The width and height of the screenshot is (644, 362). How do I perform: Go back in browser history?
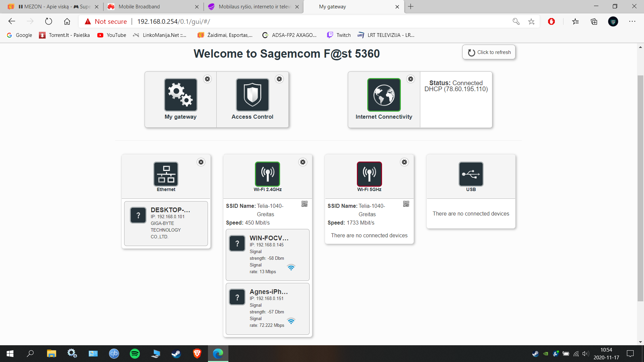[x=12, y=21]
